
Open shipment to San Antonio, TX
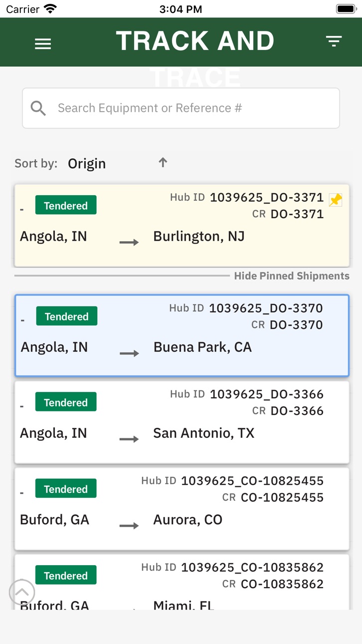[x=181, y=422]
